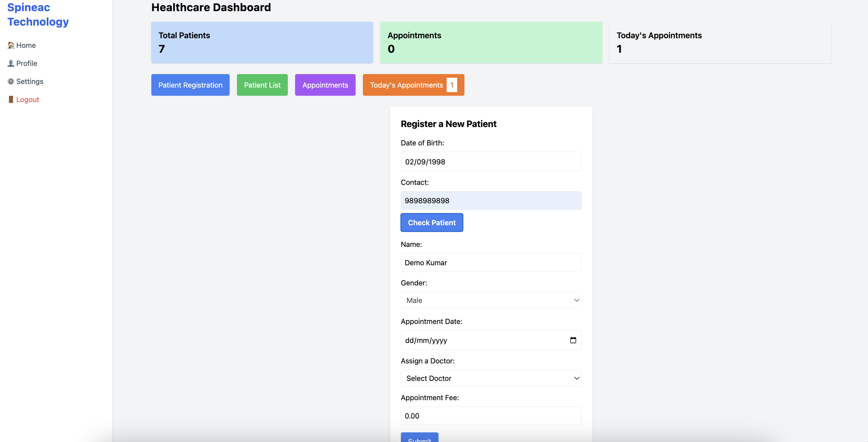This screenshot has height=442, width=868.
Task: Click the Appointment Date input field
Action: pyautogui.click(x=491, y=340)
